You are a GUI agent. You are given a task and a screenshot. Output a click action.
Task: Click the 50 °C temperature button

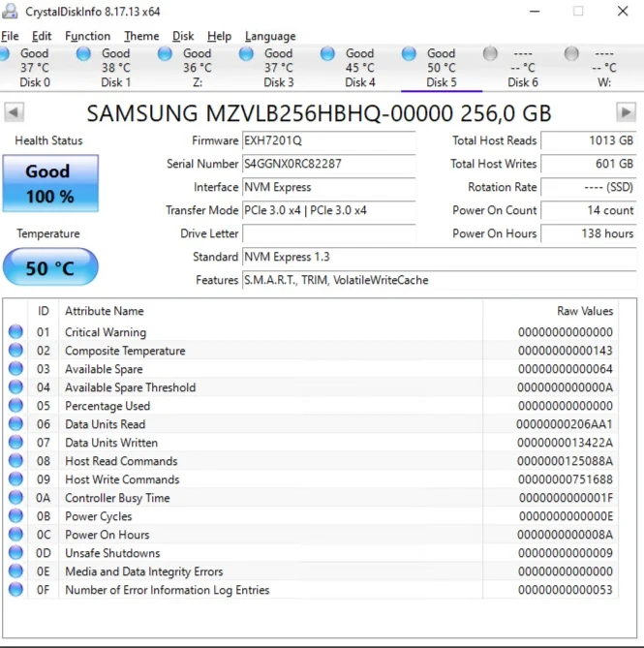[x=50, y=267]
